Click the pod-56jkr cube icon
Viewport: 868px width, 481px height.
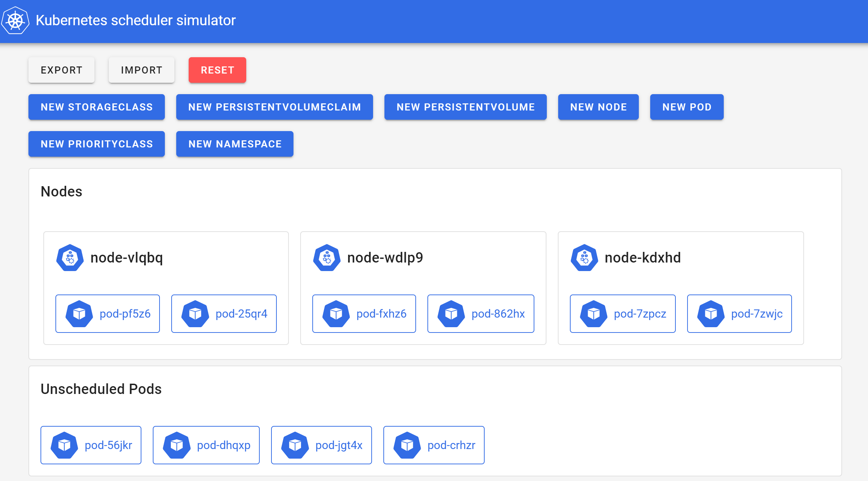click(64, 445)
